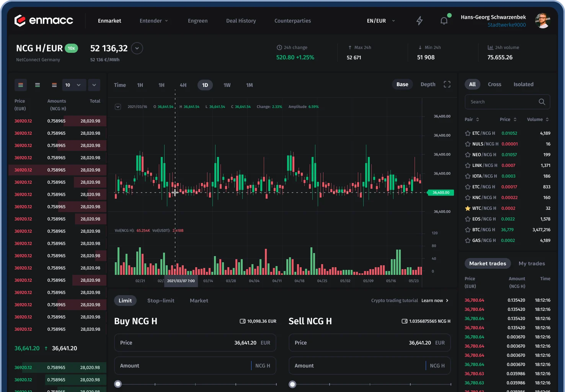
Task: Click the Sell amount slider handle
Action: [x=292, y=384]
